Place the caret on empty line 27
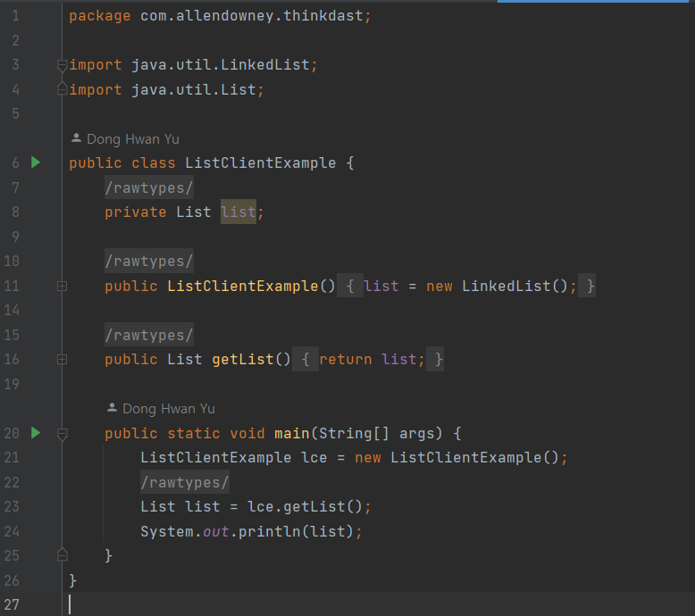 click(377, 604)
